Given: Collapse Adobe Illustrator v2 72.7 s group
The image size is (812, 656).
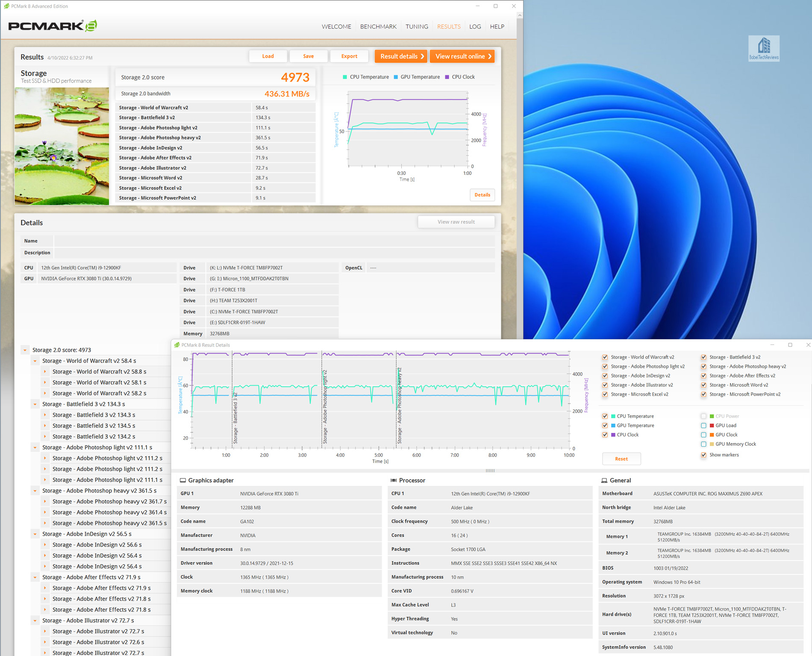Looking at the screenshot, I should pyautogui.click(x=35, y=621).
